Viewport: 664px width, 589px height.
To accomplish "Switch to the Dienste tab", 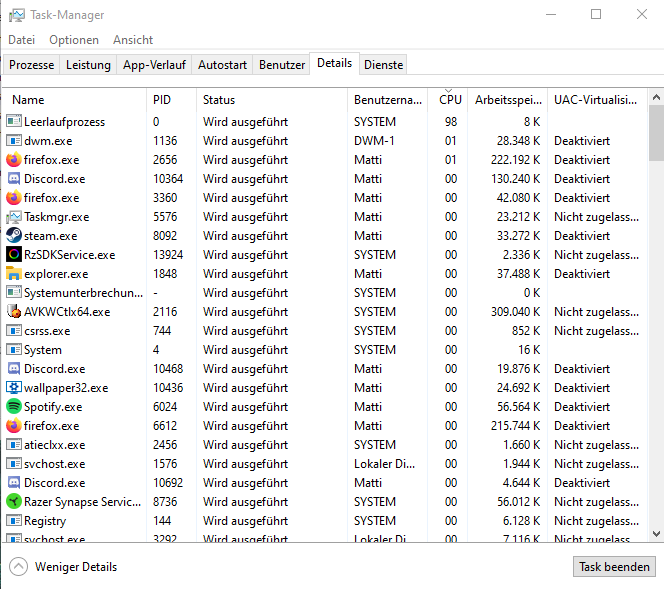I will [x=384, y=65].
